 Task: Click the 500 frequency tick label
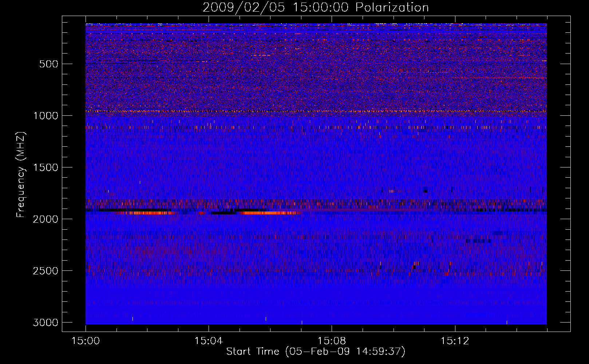coord(48,64)
